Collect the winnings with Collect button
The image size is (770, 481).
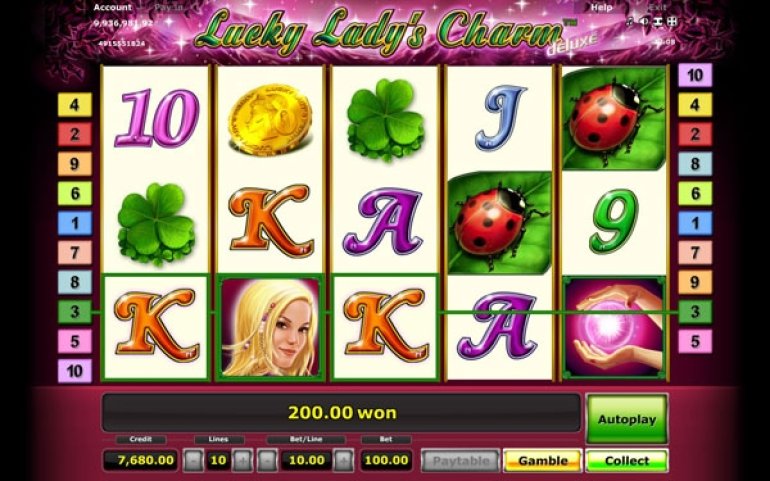pos(627,461)
